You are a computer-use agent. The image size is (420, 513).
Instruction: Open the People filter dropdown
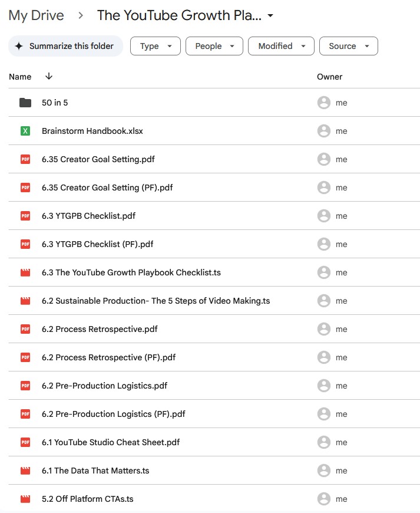click(214, 46)
